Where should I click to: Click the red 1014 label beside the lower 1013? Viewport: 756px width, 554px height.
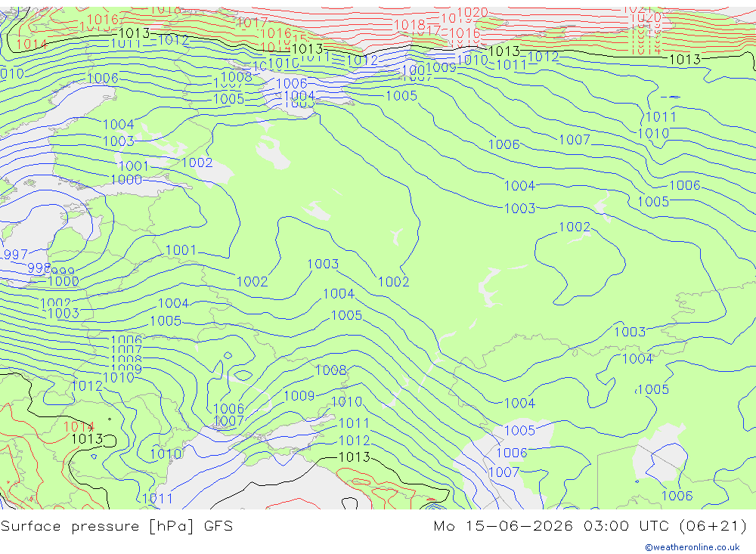tap(79, 427)
